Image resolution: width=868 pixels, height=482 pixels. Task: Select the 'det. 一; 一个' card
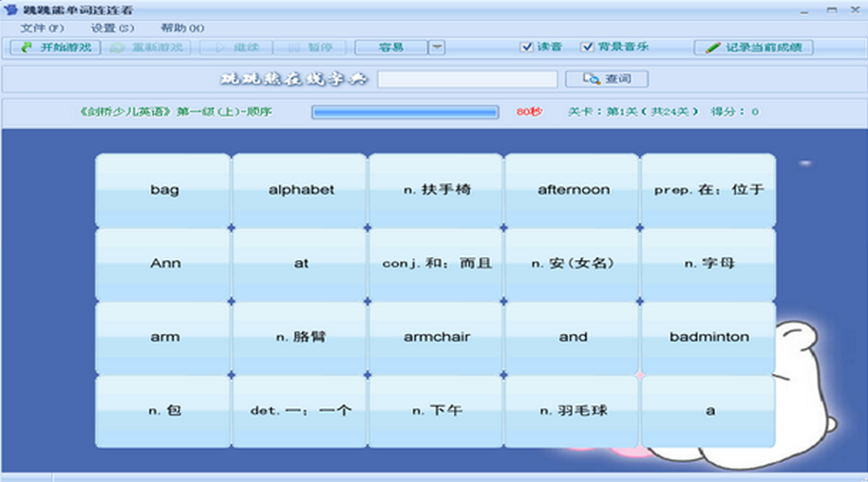coord(300,412)
